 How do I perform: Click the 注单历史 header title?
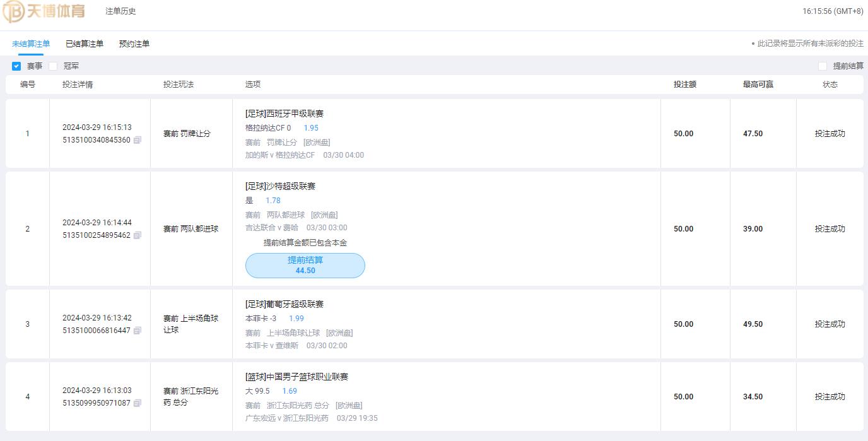tap(120, 11)
